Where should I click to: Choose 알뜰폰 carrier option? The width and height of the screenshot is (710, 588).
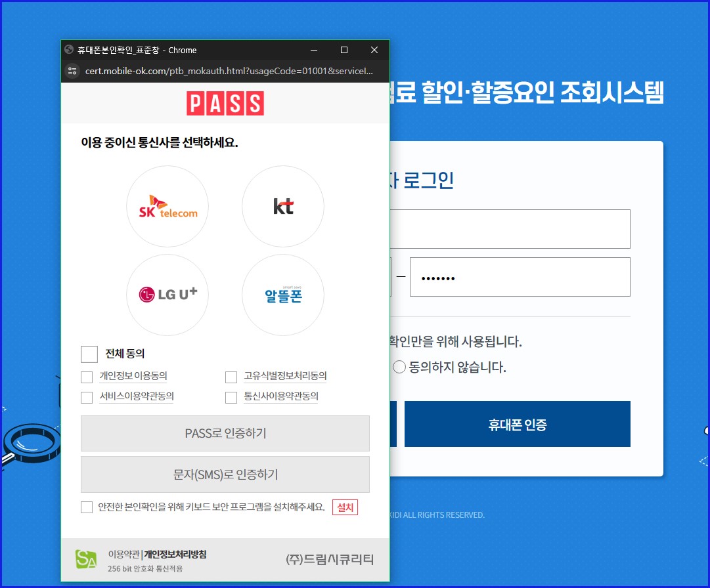pos(283,295)
